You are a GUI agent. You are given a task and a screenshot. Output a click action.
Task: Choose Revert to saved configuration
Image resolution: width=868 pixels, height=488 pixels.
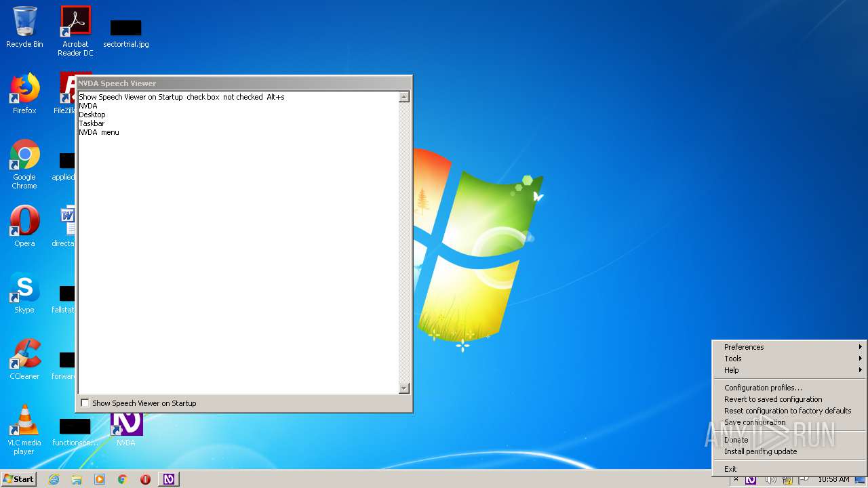point(789,399)
